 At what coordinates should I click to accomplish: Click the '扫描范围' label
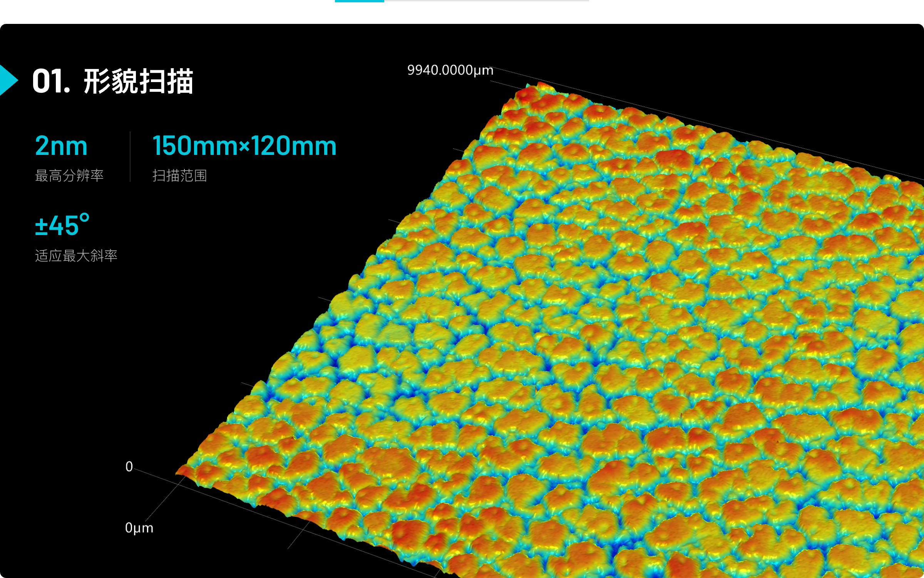(180, 176)
